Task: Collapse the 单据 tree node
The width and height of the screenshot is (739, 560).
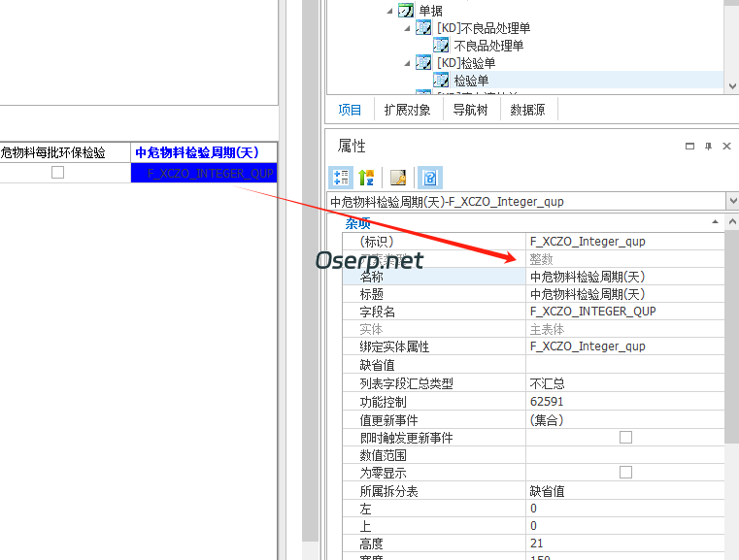Action: pyautogui.click(x=389, y=11)
